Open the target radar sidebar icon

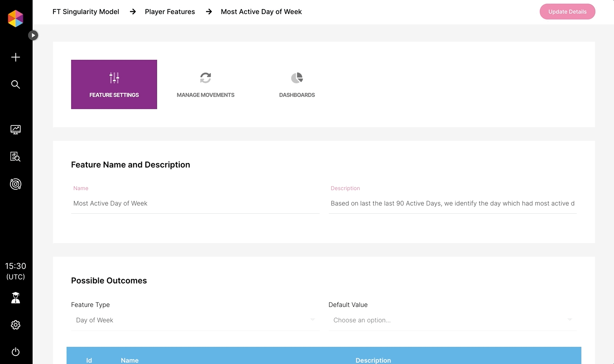pyautogui.click(x=15, y=184)
